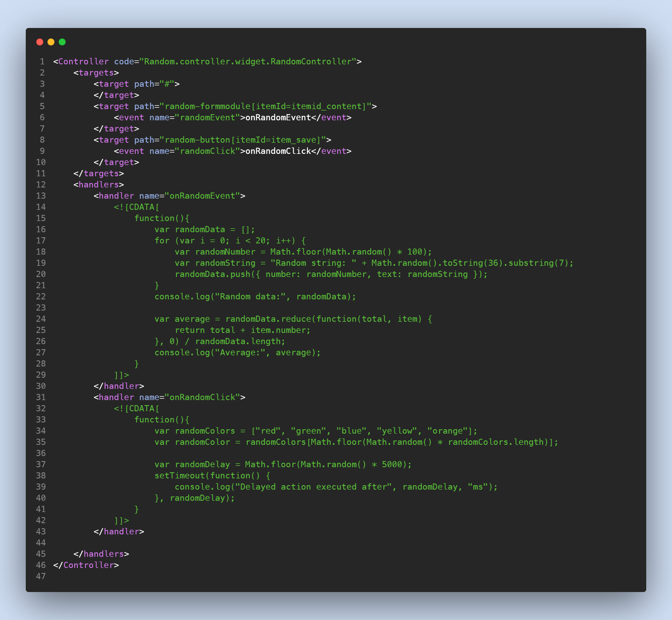Click the "Delayed action executed after" log line
This screenshot has height=620, width=672.
(x=336, y=487)
